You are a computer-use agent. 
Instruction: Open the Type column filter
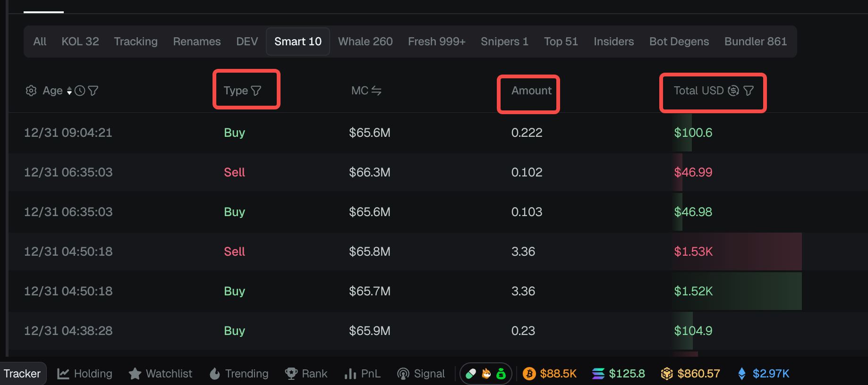coord(256,91)
